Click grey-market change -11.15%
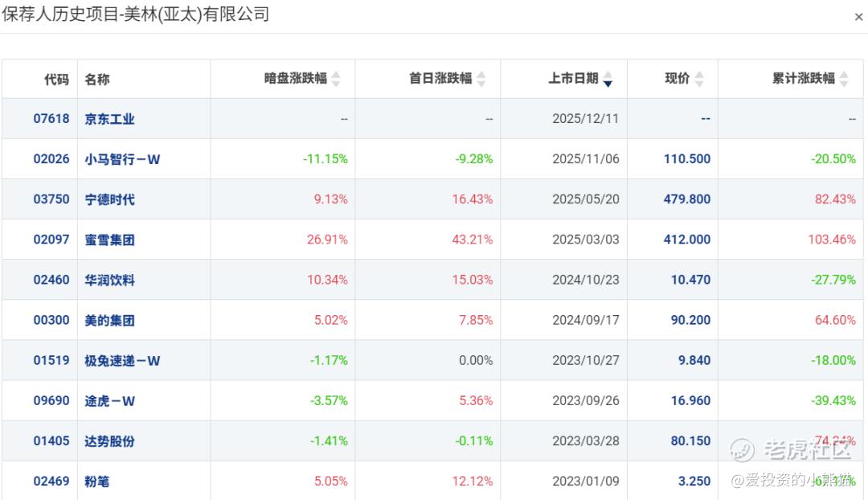868x500 pixels. click(x=325, y=159)
